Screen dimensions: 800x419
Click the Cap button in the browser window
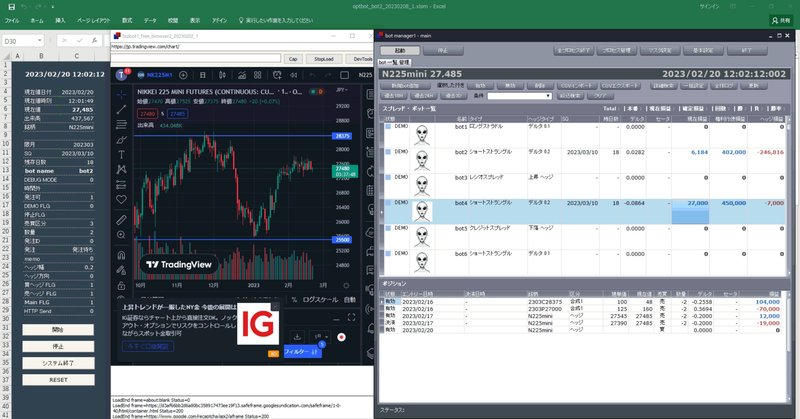click(x=293, y=59)
